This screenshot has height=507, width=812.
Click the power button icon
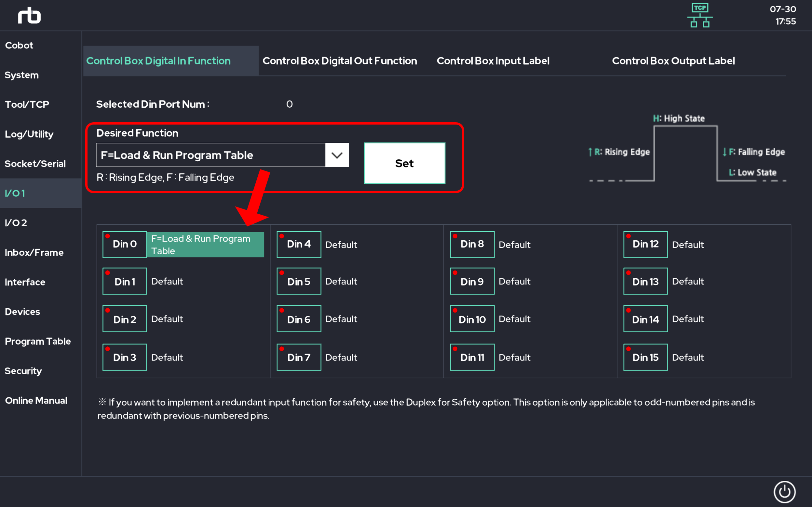click(784, 492)
